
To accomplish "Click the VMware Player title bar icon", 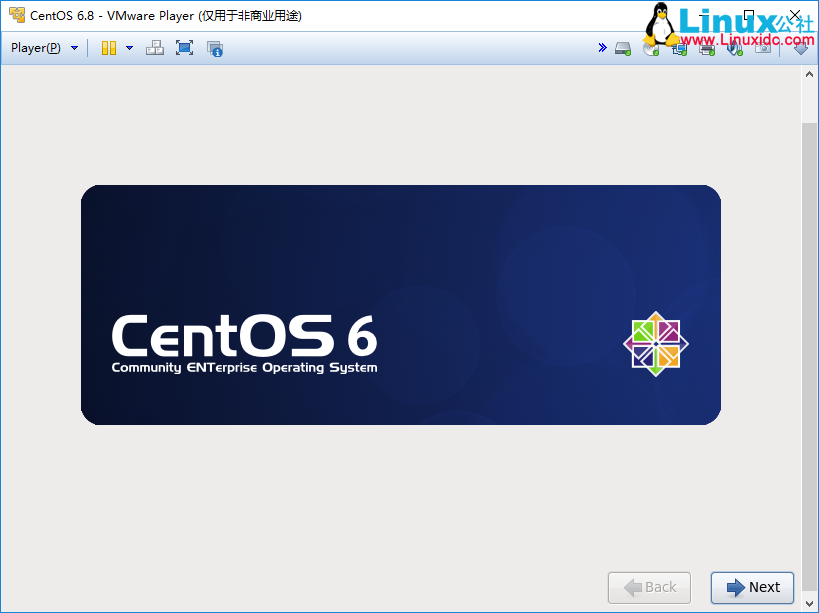I will 17,15.
